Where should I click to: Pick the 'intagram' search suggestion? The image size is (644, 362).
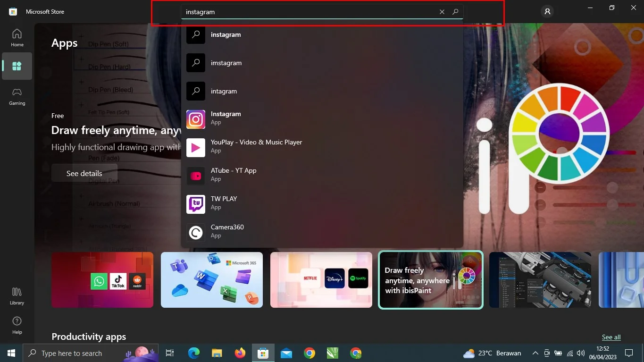pos(322,91)
